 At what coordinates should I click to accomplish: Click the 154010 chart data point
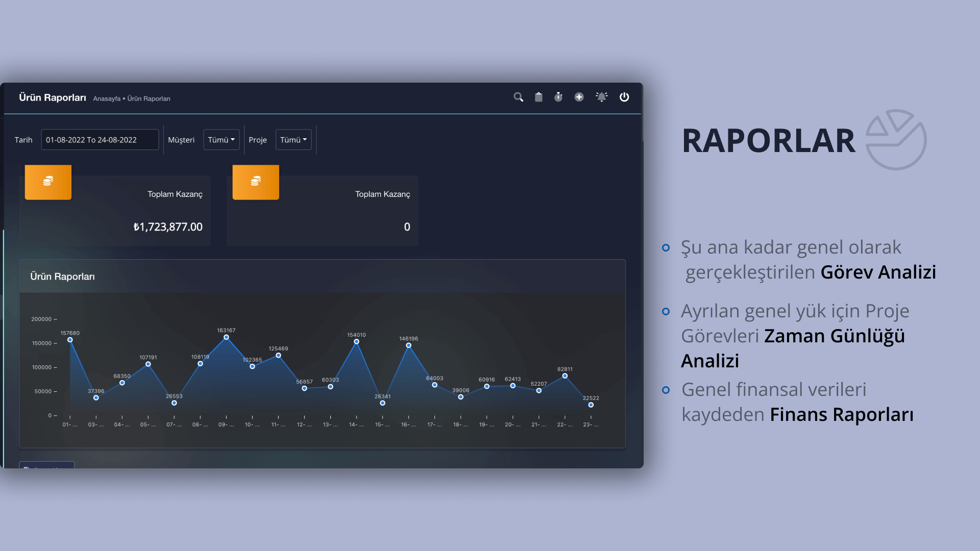[356, 342]
